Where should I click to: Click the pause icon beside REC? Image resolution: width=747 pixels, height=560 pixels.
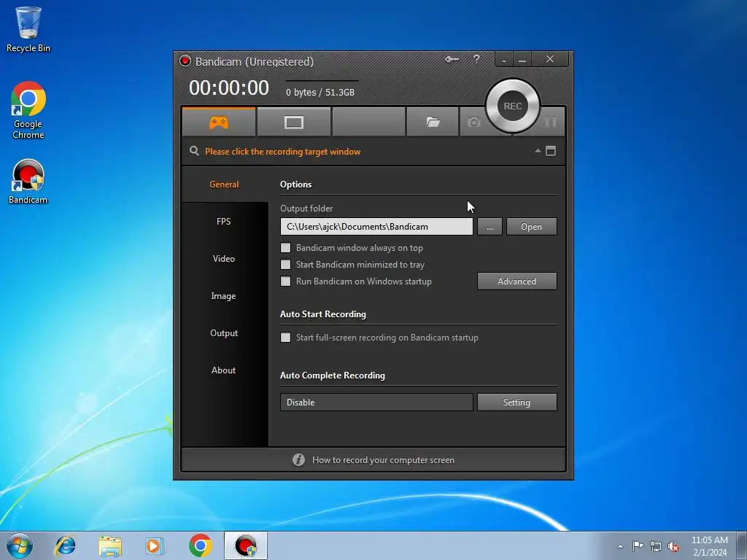[x=551, y=122]
